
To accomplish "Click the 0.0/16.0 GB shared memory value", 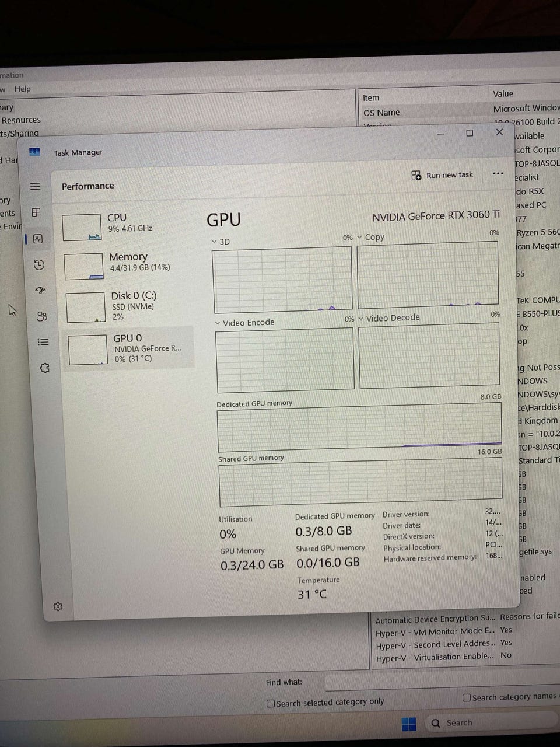I will [x=328, y=563].
